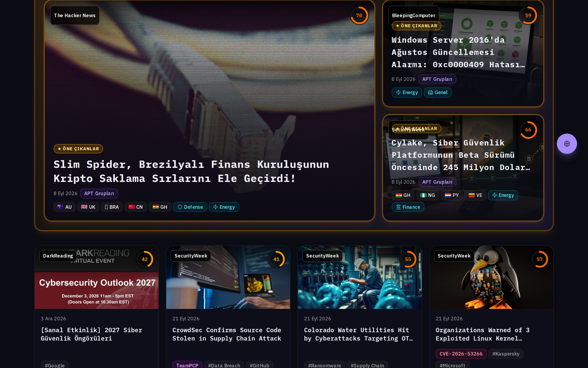Open Organizations Warned Linux Kernel article
This screenshot has height=368, width=588.
point(483,334)
